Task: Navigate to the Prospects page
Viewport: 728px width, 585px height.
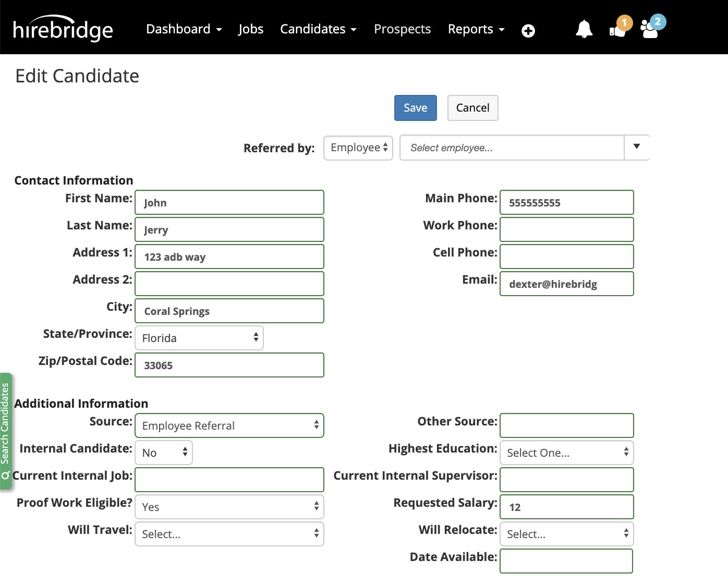Action: [402, 29]
